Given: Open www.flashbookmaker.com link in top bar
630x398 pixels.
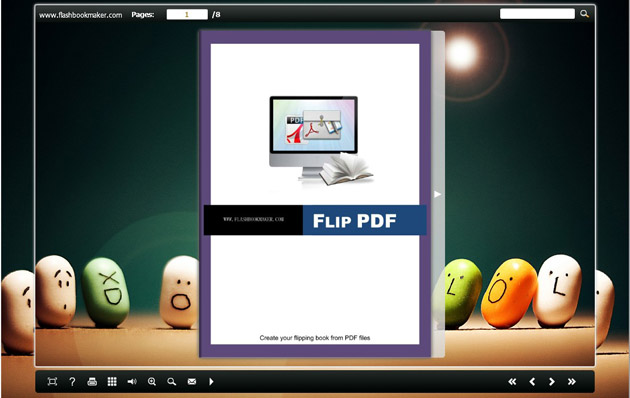Looking at the screenshot, I should pyautogui.click(x=81, y=15).
